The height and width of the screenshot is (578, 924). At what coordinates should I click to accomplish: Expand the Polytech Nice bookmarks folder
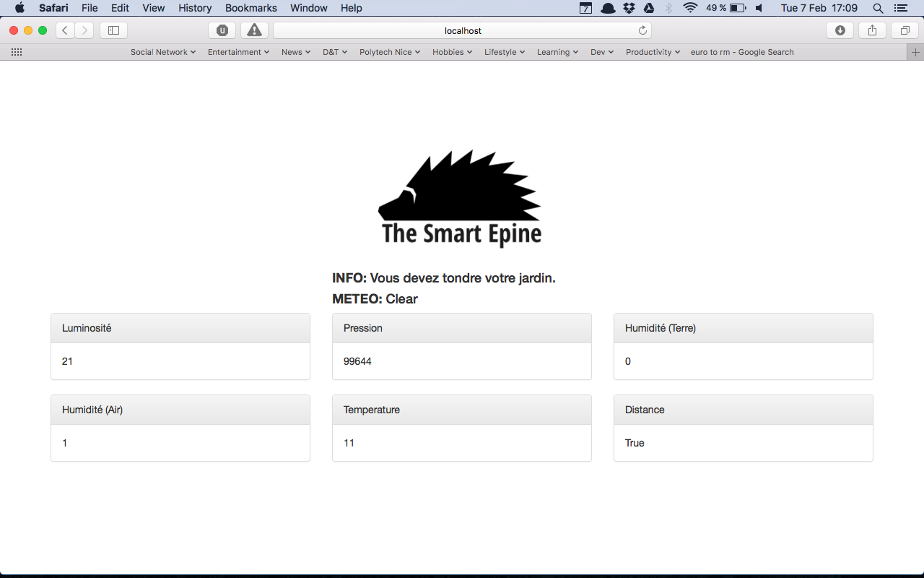tap(389, 51)
